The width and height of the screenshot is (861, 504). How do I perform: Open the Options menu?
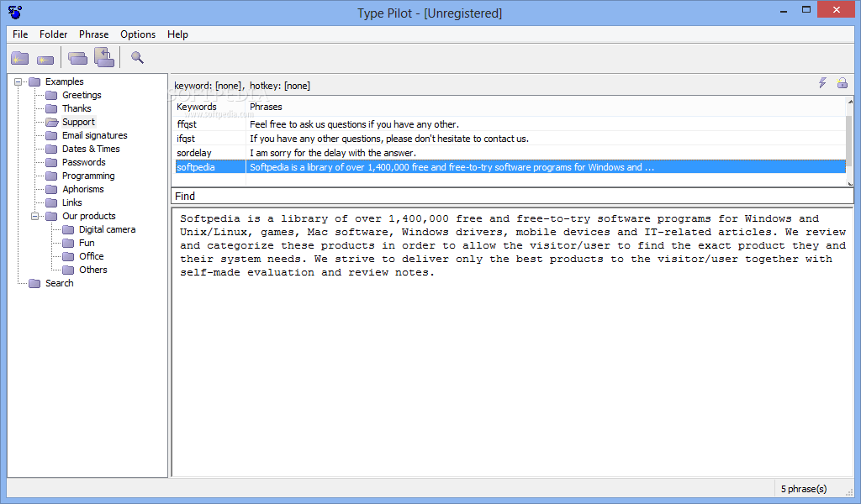[x=138, y=34]
